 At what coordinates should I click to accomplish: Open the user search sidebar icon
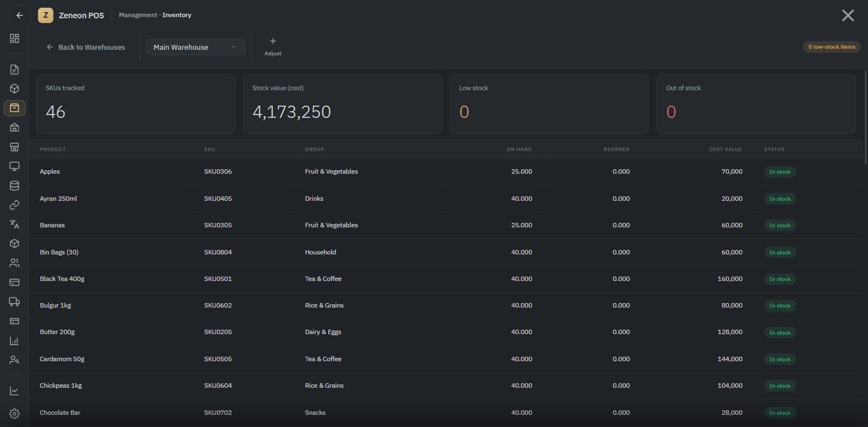point(14,360)
